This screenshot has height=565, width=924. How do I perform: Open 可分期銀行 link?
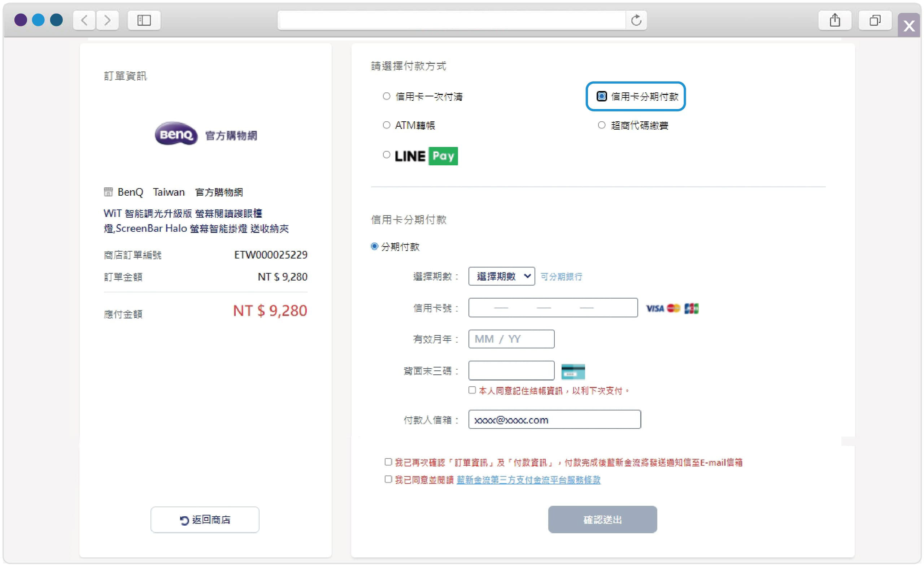561,277
